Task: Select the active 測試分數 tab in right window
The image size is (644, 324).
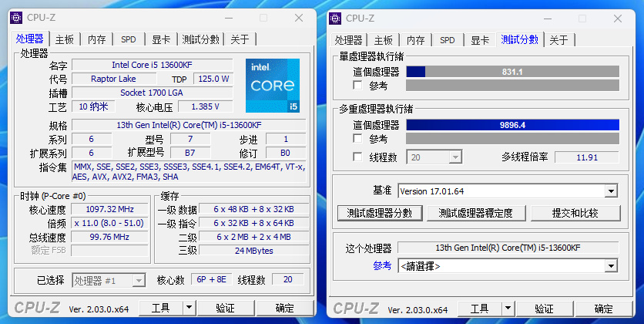Action: (x=519, y=39)
